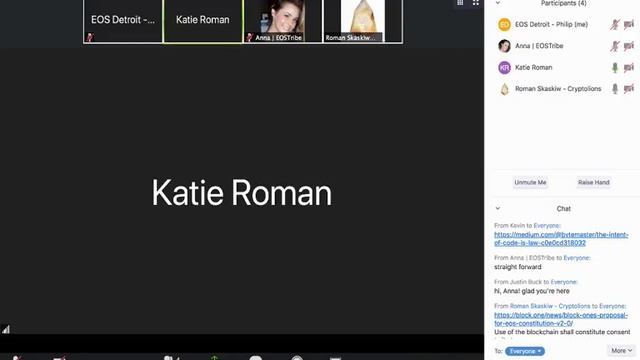Select the Katie Roman video thumbnail
Viewport: 640px width, 360px height.
tap(202, 21)
